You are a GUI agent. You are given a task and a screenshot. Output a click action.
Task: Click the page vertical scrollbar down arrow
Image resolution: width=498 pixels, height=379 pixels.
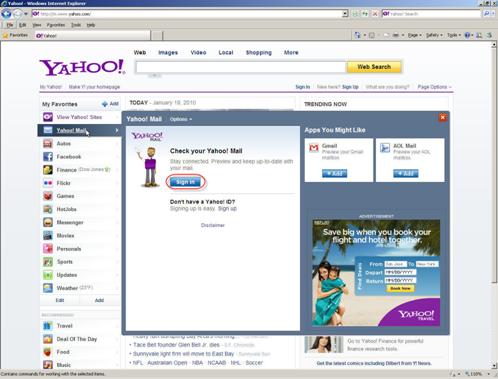pos(494,366)
